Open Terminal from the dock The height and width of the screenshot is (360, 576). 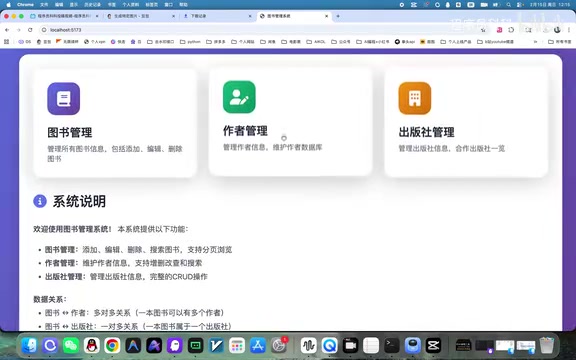click(x=392, y=346)
